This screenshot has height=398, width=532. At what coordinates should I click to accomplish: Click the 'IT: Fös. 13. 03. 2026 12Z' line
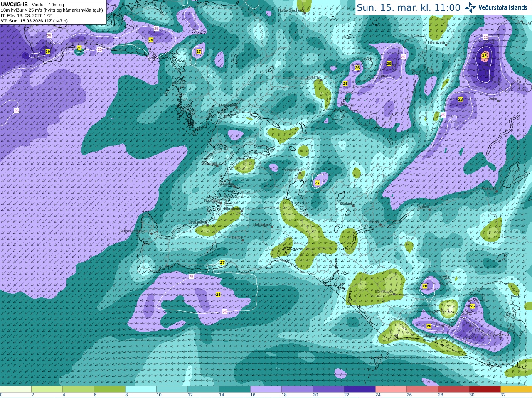point(26,15)
